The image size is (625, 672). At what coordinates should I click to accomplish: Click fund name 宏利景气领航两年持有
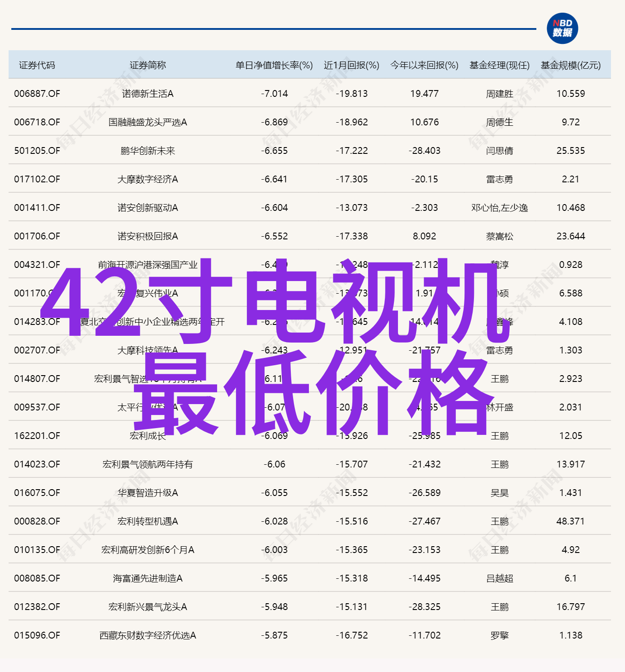pyautogui.click(x=148, y=464)
